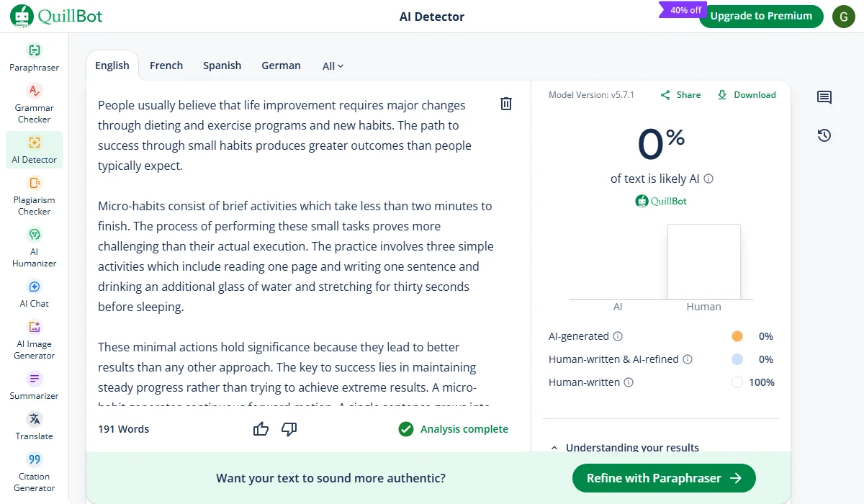Click the thumbs up feedback icon
864x504 pixels.
point(261,429)
